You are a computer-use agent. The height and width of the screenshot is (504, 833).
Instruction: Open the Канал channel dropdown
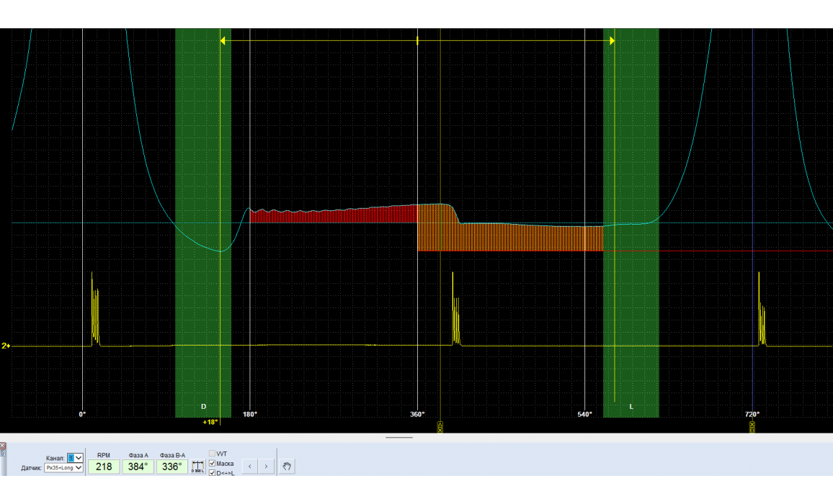75,458
